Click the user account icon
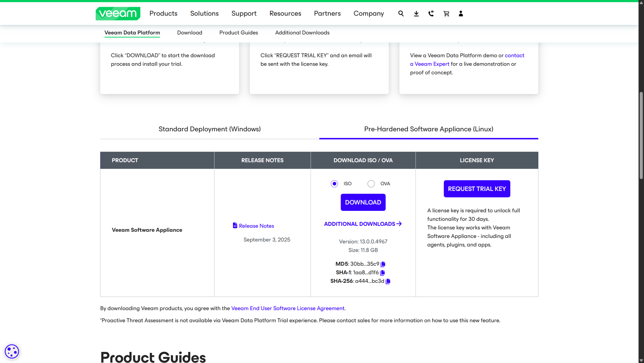The image size is (644, 363). pyautogui.click(x=461, y=14)
